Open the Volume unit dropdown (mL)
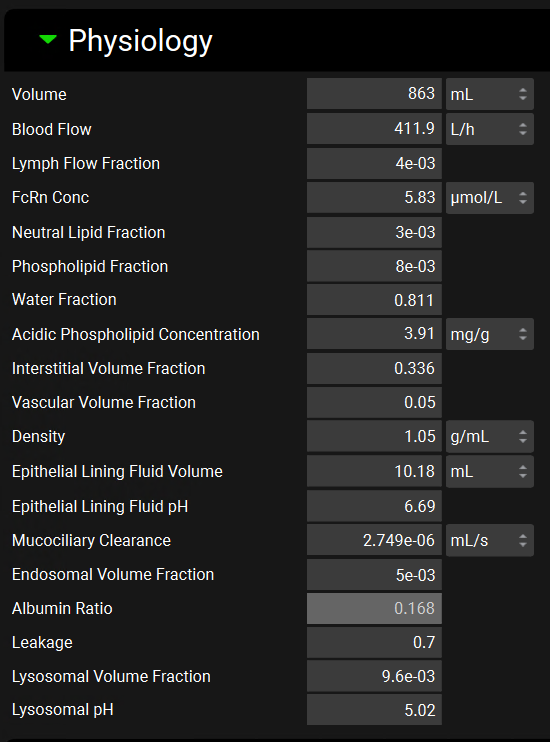Screen dimensions: 550x742 pos(489,94)
